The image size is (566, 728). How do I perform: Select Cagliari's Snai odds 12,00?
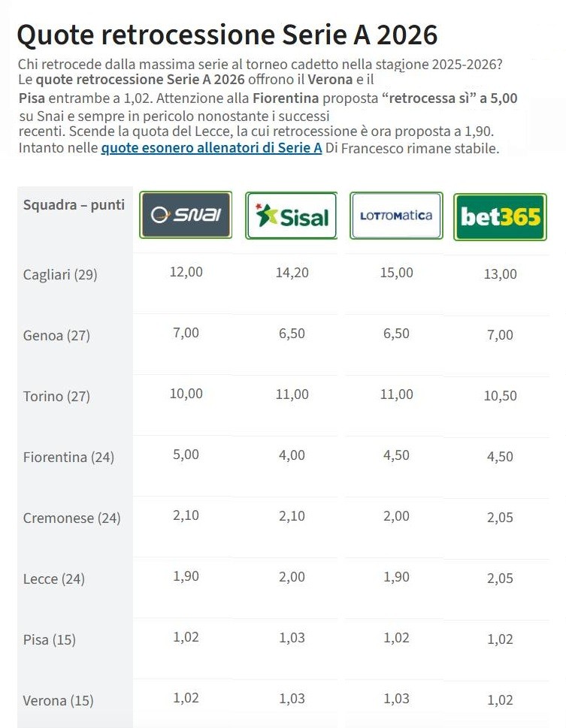pyautogui.click(x=186, y=272)
